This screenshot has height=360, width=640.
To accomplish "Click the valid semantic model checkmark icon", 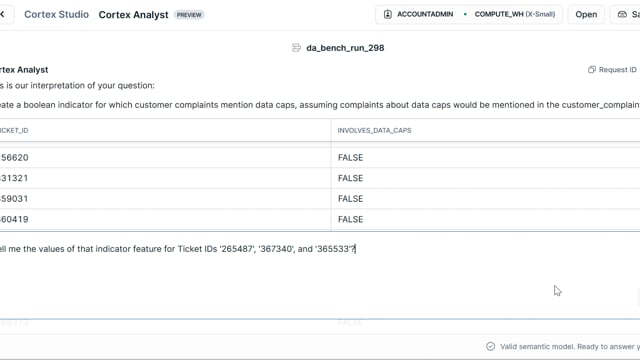I will (490, 347).
